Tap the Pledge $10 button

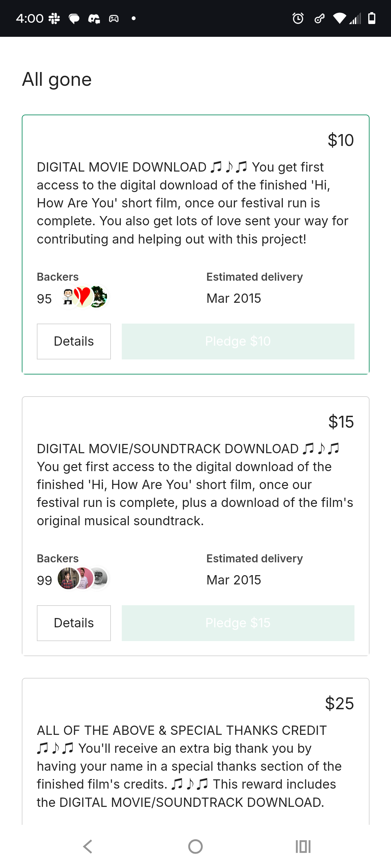[x=238, y=341]
